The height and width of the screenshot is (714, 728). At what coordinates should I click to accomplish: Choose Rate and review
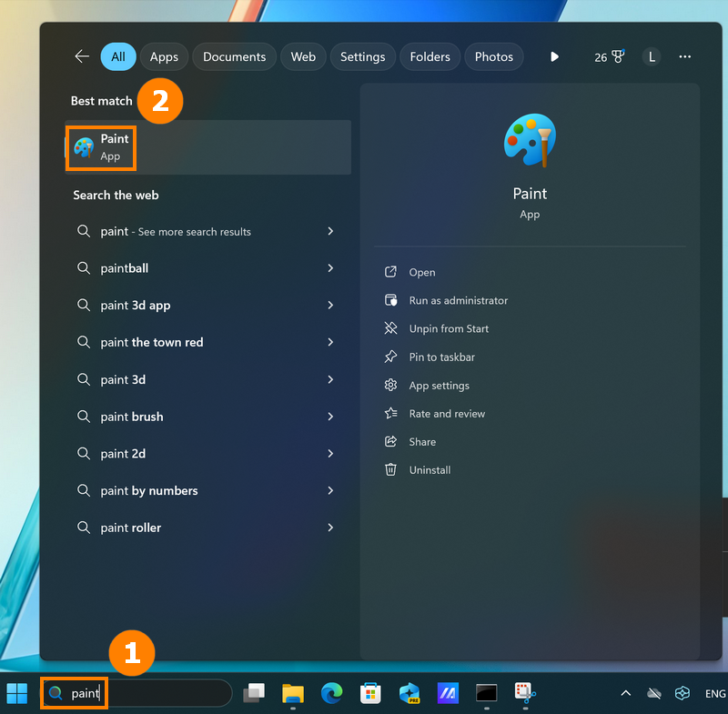click(x=447, y=414)
